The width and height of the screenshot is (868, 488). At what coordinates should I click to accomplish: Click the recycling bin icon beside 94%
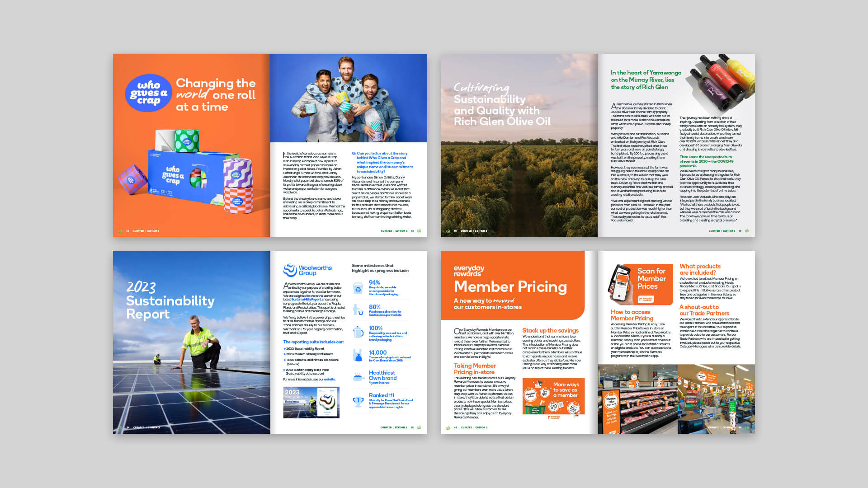(x=358, y=288)
